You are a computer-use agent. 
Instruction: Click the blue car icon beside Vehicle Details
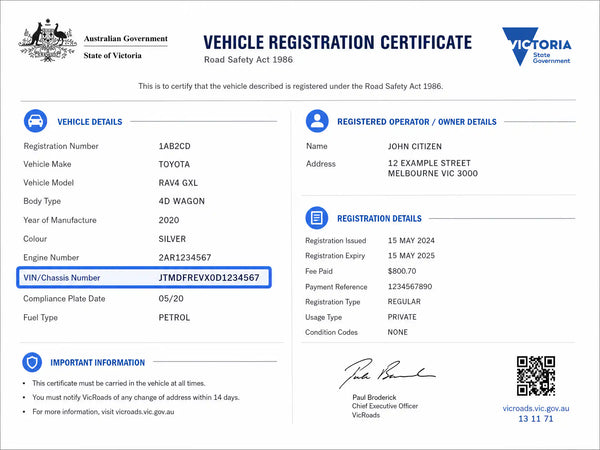[x=36, y=121]
